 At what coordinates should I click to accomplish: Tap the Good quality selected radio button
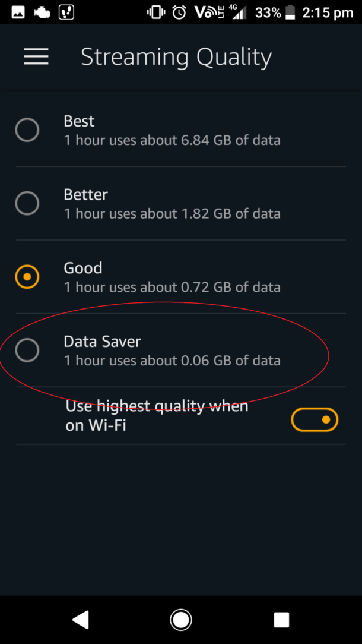click(x=27, y=276)
